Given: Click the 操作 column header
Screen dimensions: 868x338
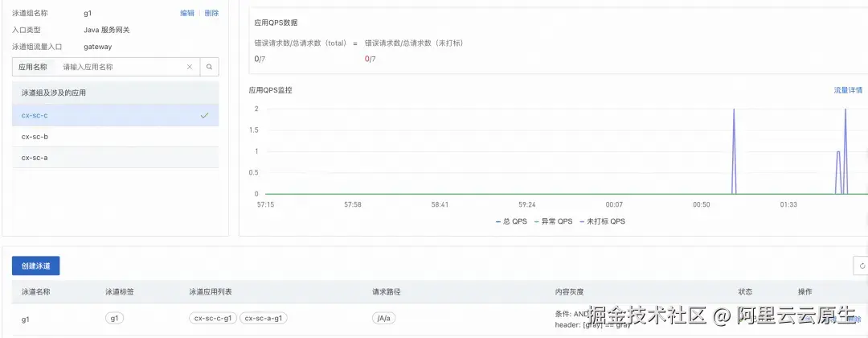Looking at the screenshot, I should coord(805,291).
